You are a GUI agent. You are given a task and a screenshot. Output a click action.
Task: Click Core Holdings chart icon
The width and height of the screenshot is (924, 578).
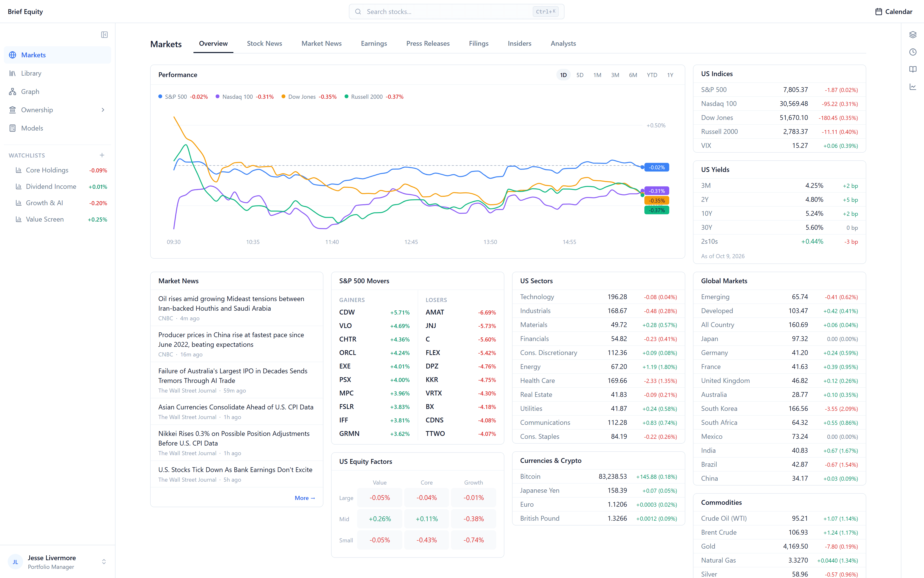18,170
